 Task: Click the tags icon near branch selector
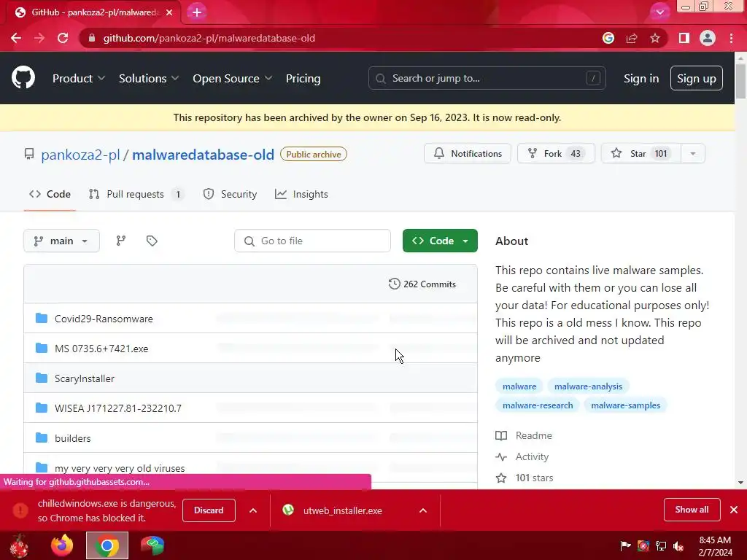click(152, 241)
